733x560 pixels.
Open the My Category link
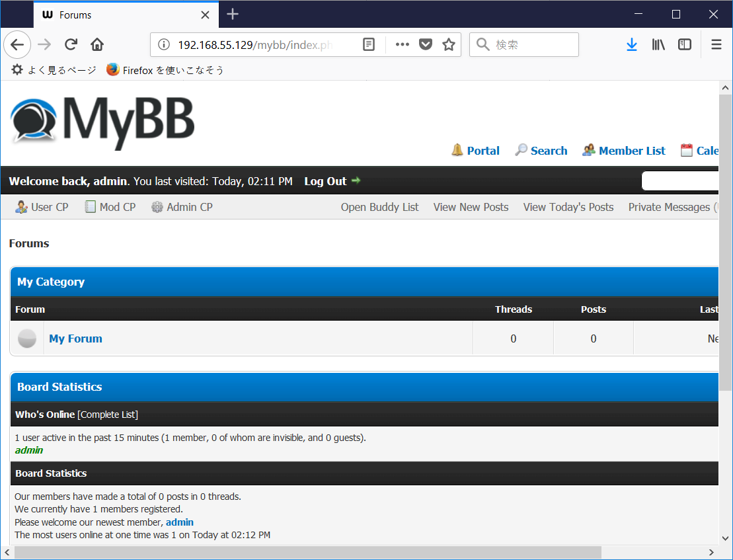click(x=51, y=282)
